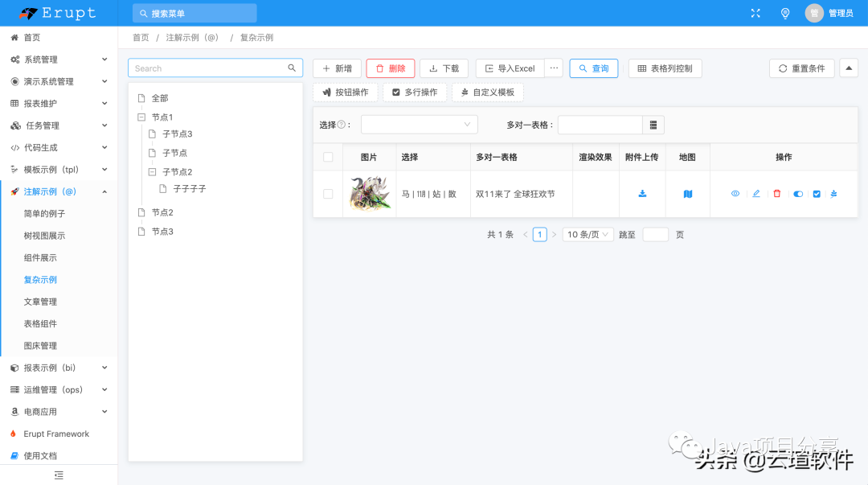Image resolution: width=868 pixels, height=485 pixels.
Task: Click the location pin icon in the header
Action: click(785, 13)
